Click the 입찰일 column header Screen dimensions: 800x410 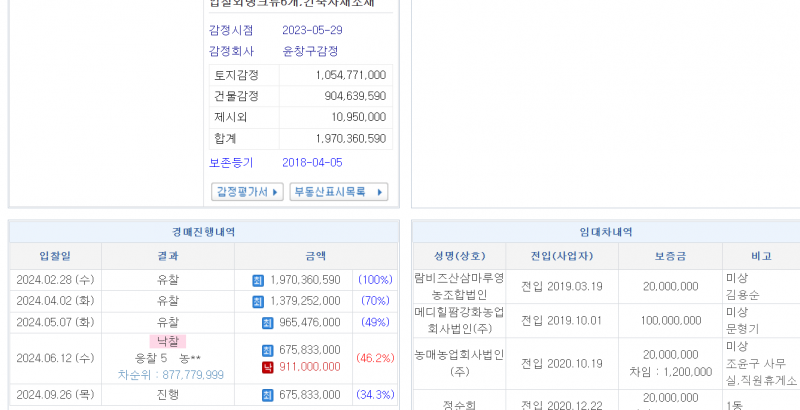coord(55,256)
